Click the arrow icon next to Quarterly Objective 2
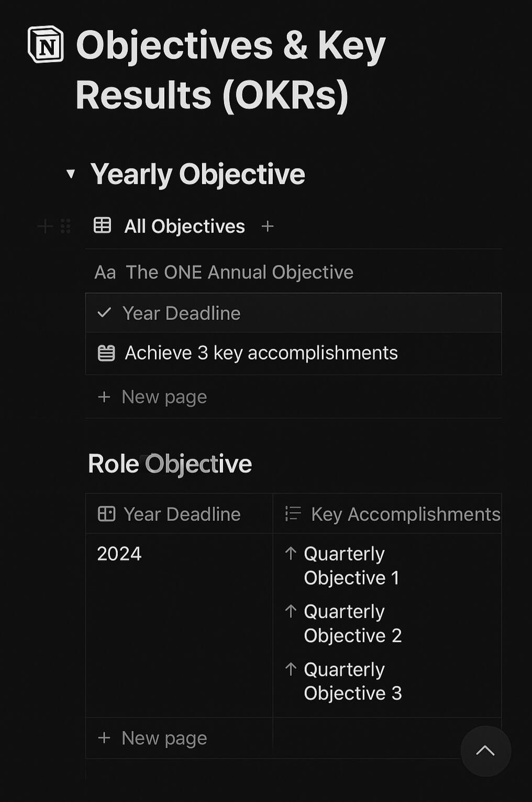This screenshot has width=532, height=802. coord(291,611)
